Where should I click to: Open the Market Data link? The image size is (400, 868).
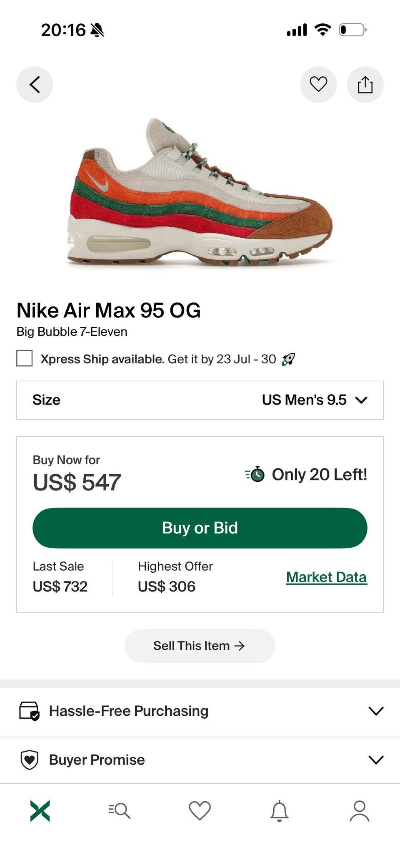point(327,577)
